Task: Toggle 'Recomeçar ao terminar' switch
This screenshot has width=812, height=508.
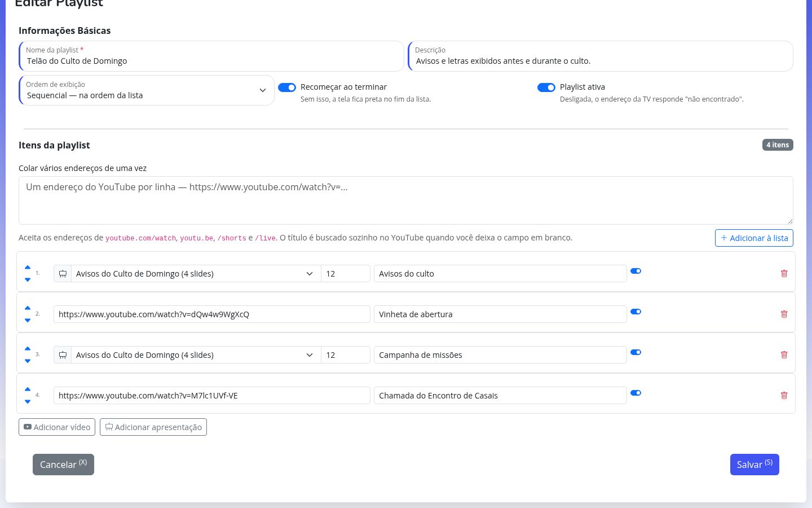Action: click(287, 87)
